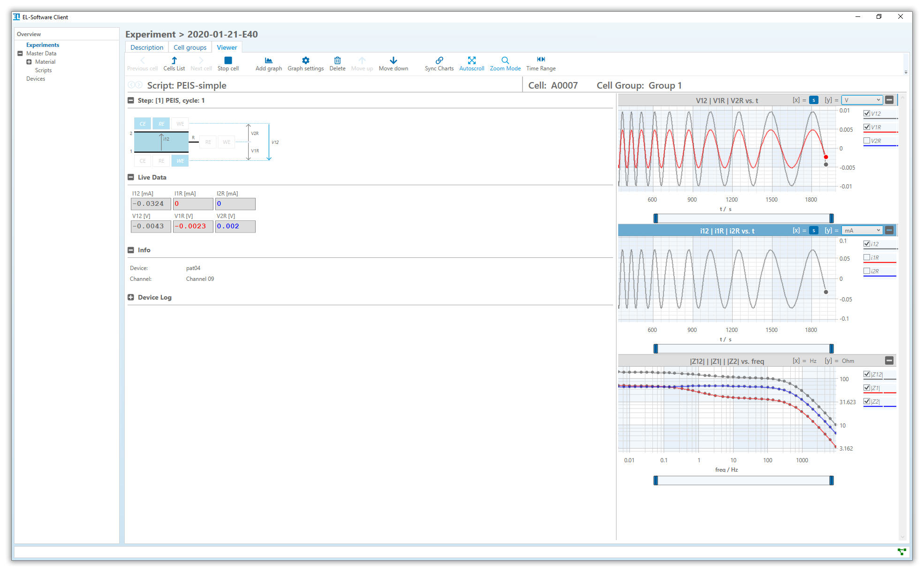This screenshot has width=924, height=572.
Task: Collapse the Info section
Action: click(x=131, y=250)
